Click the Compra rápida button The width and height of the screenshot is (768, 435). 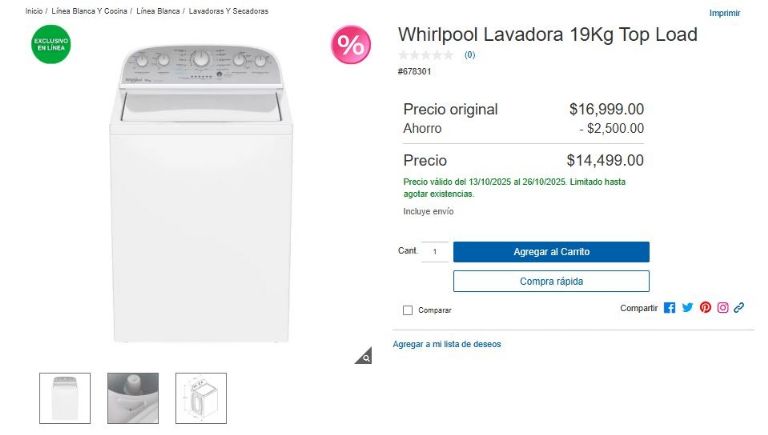coord(551,281)
